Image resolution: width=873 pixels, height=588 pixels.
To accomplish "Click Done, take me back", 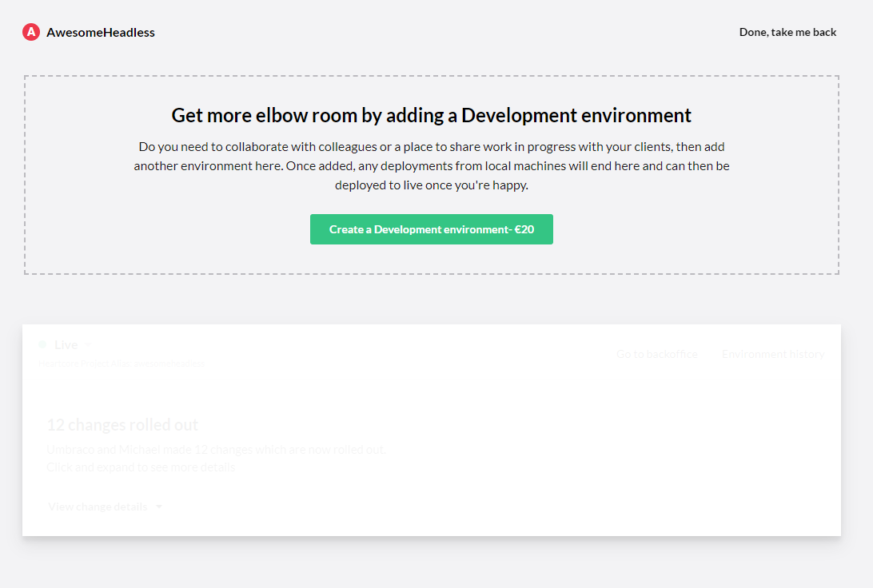I will coord(787,33).
